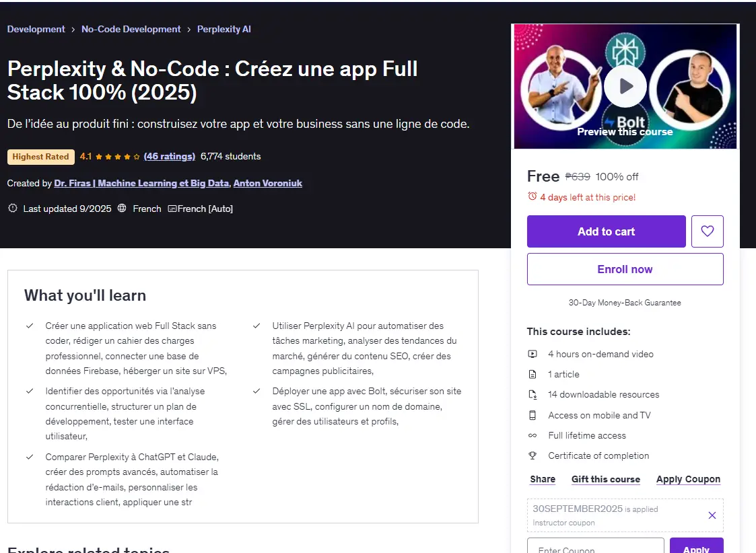This screenshot has width=756, height=553.
Task: Click the Add to cart button
Action: (606, 231)
